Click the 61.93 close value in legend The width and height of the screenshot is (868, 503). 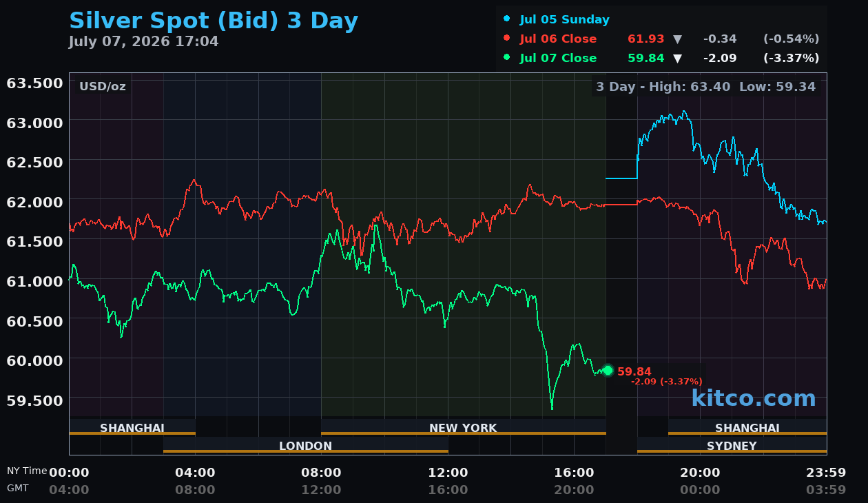pyautogui.click(x=645, y=39)
